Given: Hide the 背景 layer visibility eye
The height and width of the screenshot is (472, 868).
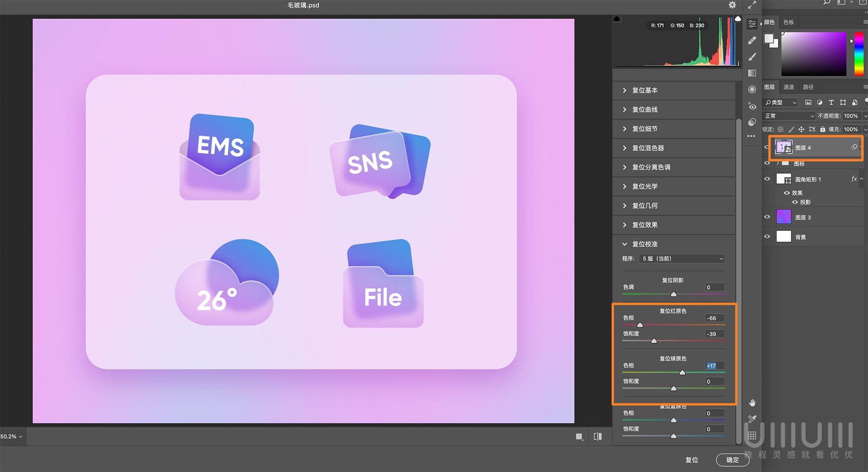Looking at the screenshot, I should 767,236.
